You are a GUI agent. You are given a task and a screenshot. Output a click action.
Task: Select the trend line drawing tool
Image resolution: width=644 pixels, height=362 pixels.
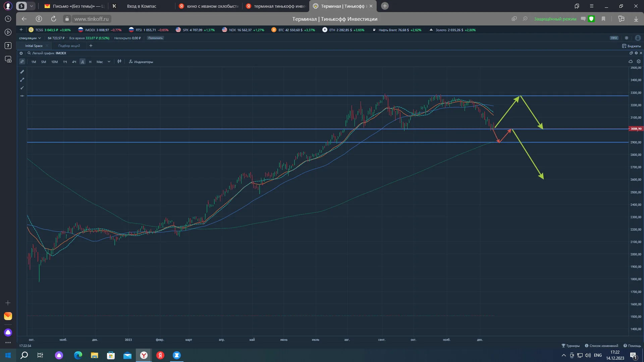(x=22, y=80)
